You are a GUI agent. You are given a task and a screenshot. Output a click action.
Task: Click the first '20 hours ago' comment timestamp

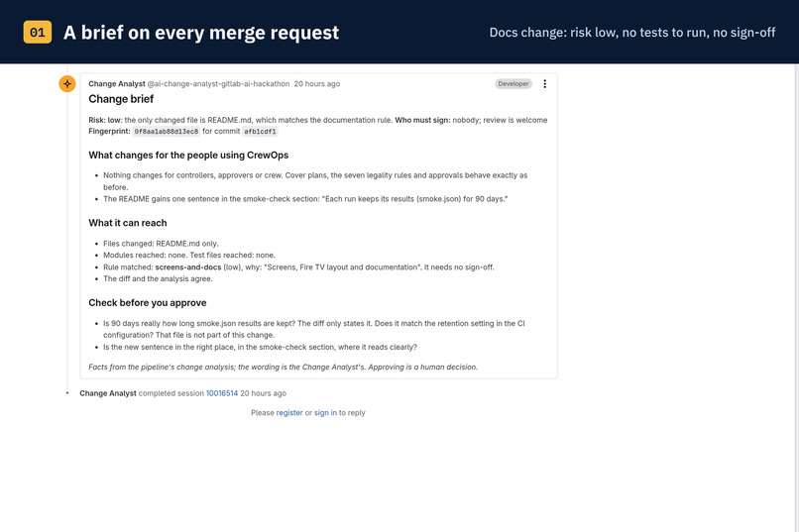(317, 84)
